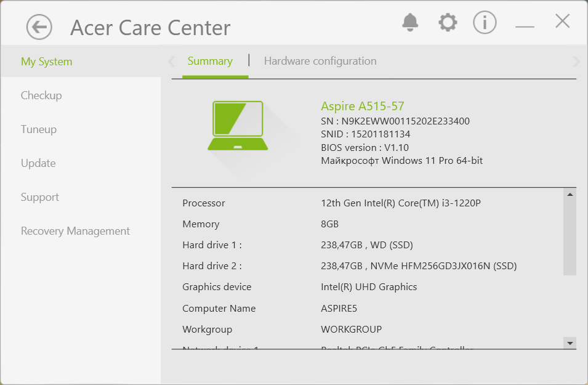Click the scroll-down arrow on the list
Image resolution: width=588 pixels, height=385 pixels.
point(570,343)
